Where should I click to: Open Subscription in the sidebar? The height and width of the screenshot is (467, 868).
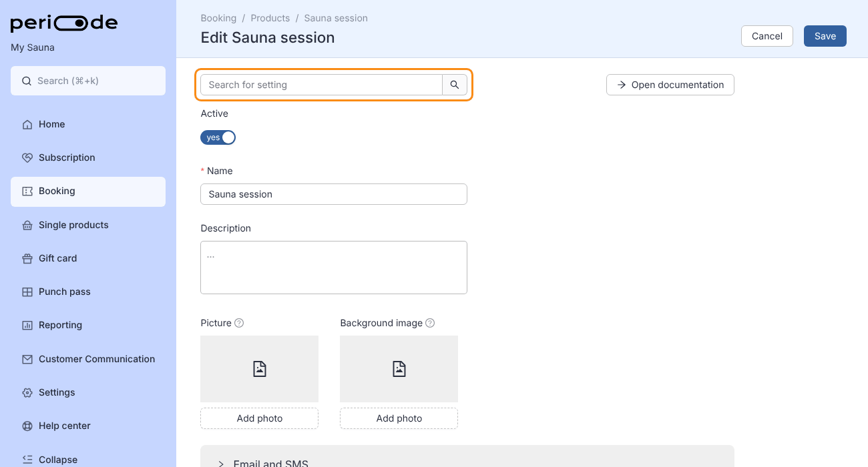pyautogui.click(x=88, y=157)
